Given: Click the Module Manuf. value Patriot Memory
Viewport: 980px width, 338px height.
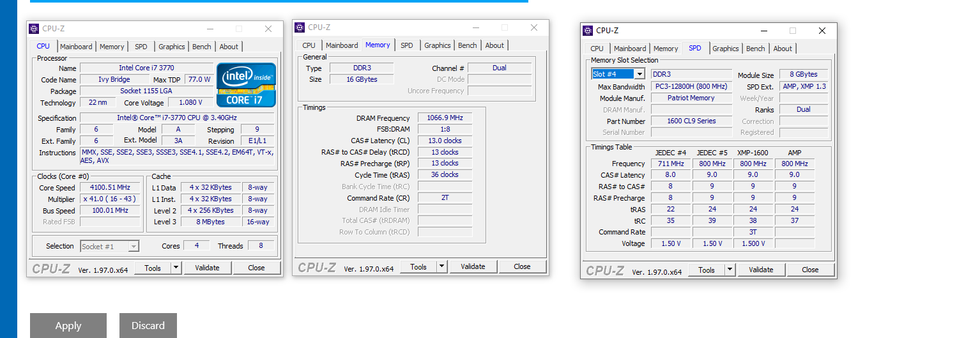Looking at the screenshot, I should [x=691, y=98].
